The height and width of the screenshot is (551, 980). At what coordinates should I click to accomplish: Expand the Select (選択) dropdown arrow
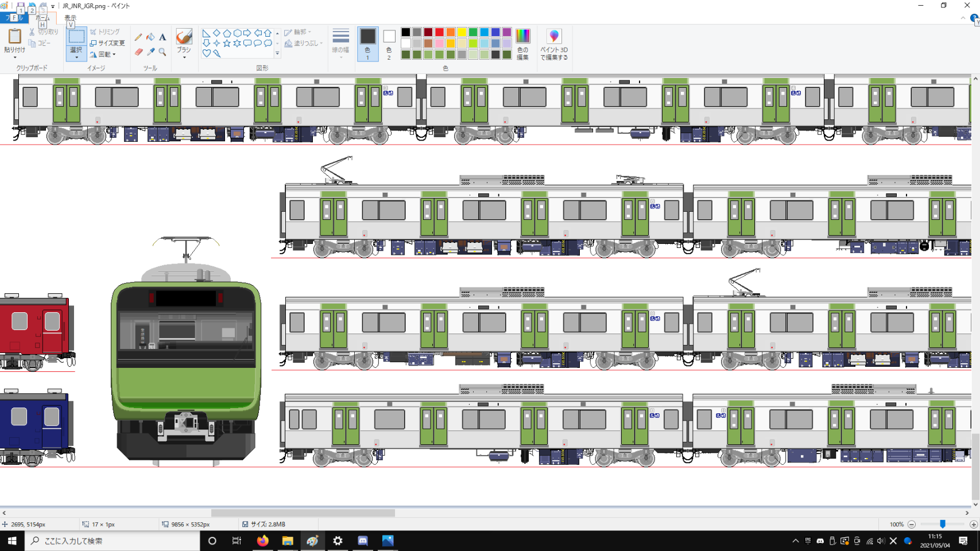(76, 57)
